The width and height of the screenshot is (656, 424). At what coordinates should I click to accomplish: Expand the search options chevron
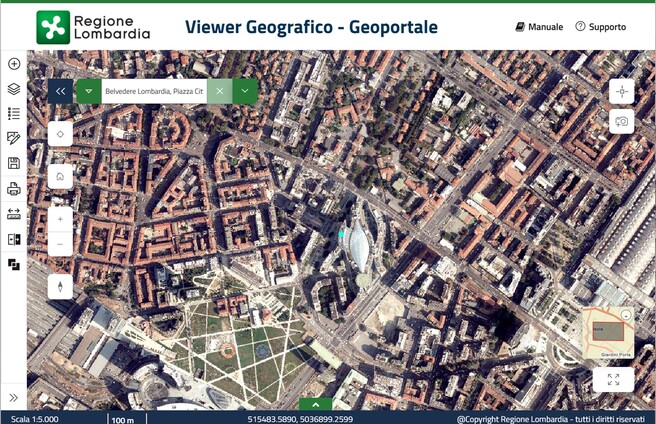tap(245, 91)
